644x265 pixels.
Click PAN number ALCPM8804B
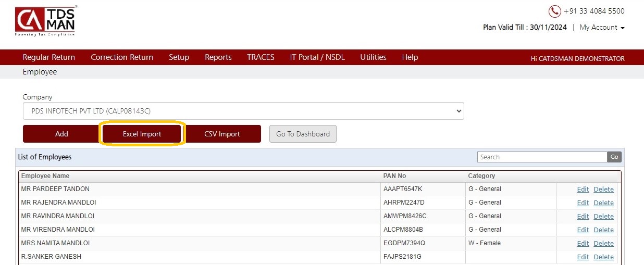click(x=403, y=230)
